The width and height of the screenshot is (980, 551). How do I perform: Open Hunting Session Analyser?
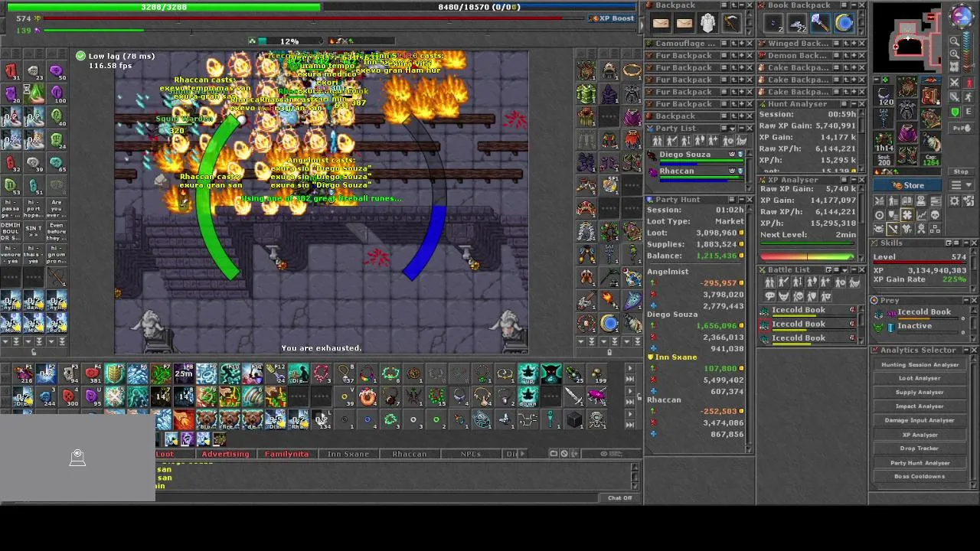click(920, 365)
